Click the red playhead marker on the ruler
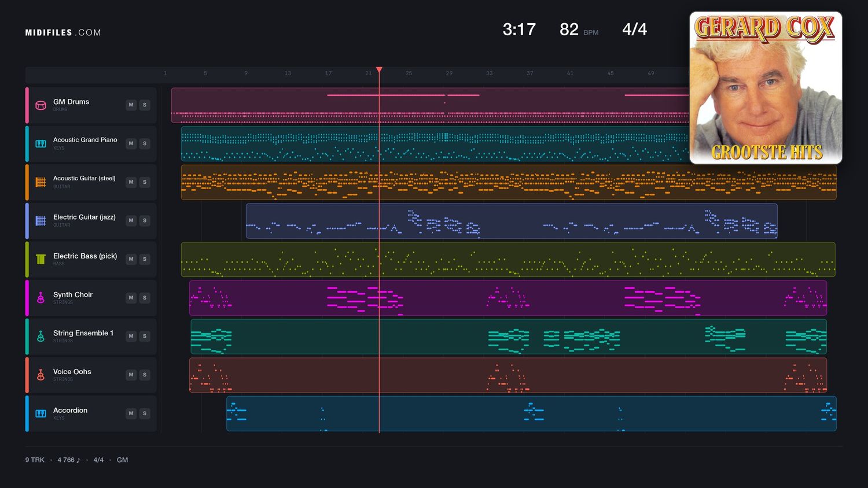 (x=379, y=70)
